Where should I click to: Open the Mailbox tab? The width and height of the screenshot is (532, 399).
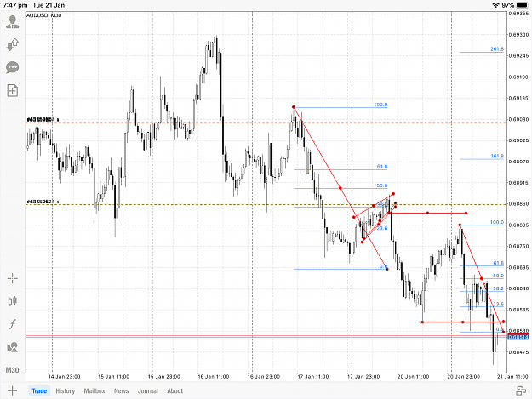(x=94, y=390)
